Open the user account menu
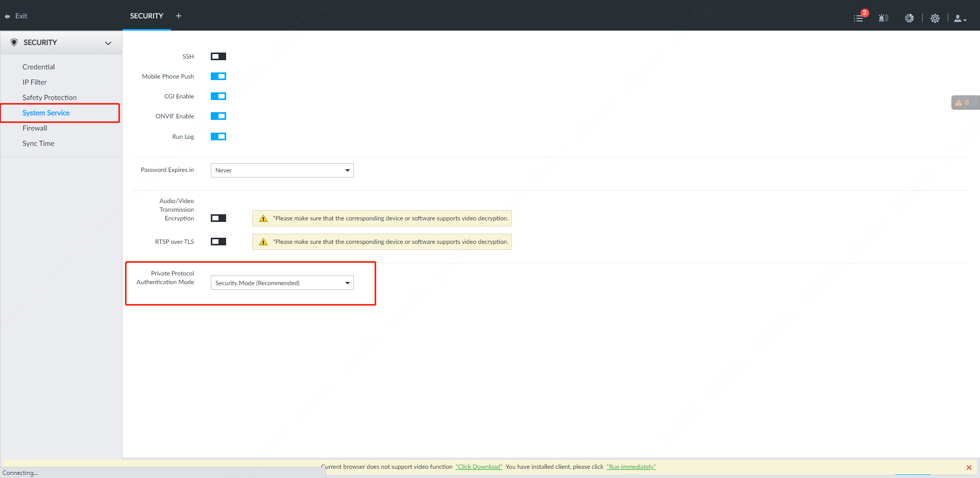 point(958,17)
